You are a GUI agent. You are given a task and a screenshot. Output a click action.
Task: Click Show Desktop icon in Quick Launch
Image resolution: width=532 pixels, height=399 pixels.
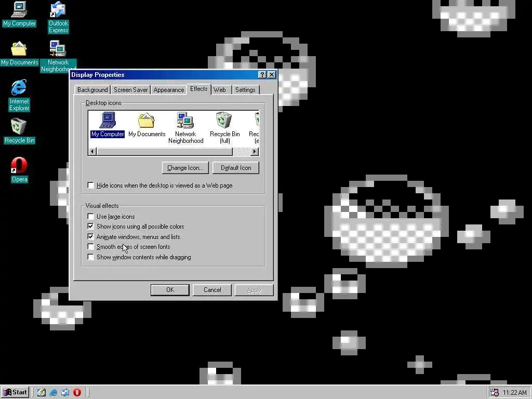42,392
